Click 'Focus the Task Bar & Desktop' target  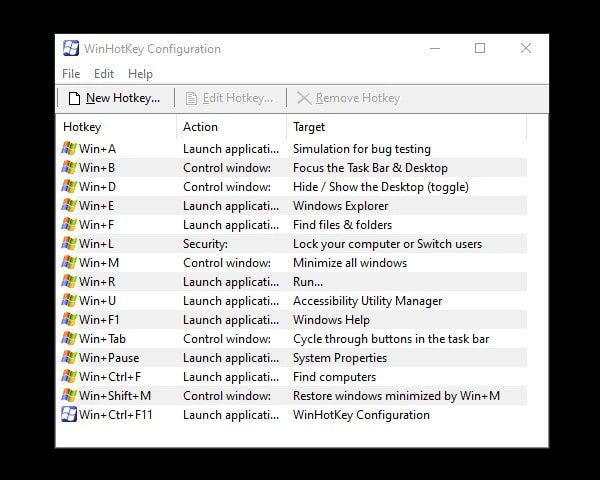point(370,168)
